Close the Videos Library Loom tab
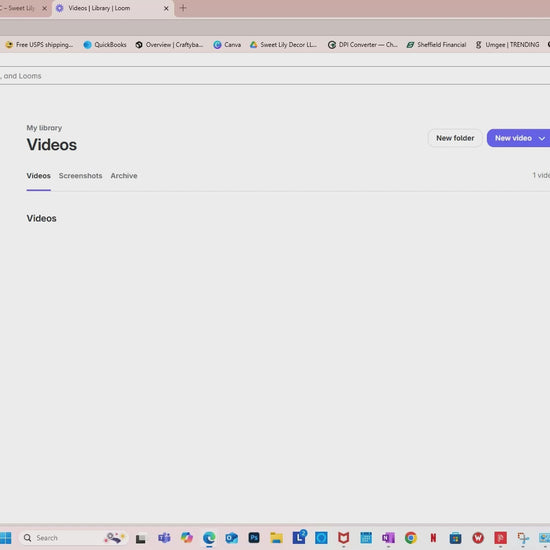Image resolution: width=550 pixels, height=550 pixels. tap(166, 8)
